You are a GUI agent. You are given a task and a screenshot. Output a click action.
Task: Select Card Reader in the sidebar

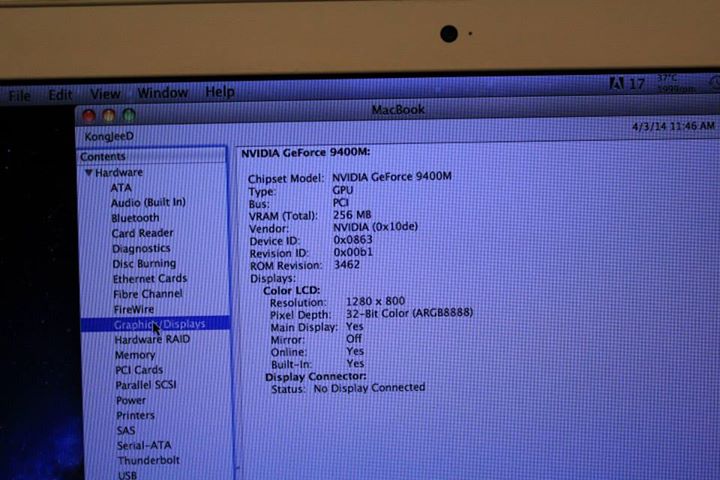click(142, 233)
